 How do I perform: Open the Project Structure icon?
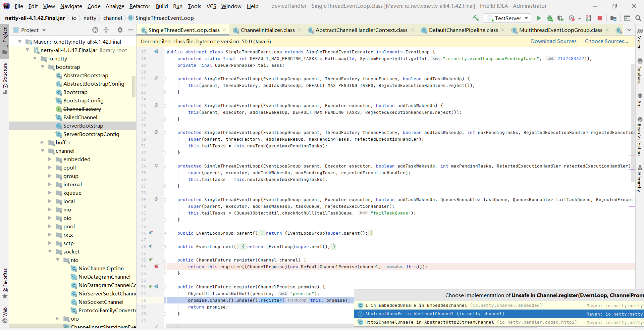[x=613, y=18]
